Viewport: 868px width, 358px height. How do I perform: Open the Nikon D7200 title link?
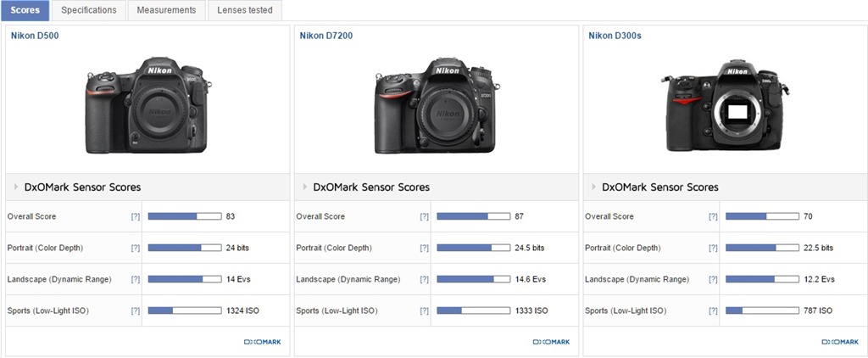[326, 36]
